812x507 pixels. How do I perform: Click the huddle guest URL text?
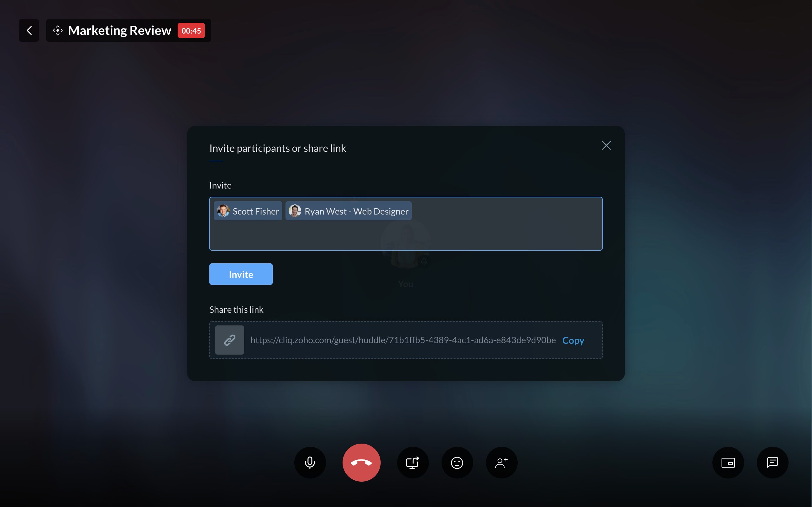[x=403, y=340]
